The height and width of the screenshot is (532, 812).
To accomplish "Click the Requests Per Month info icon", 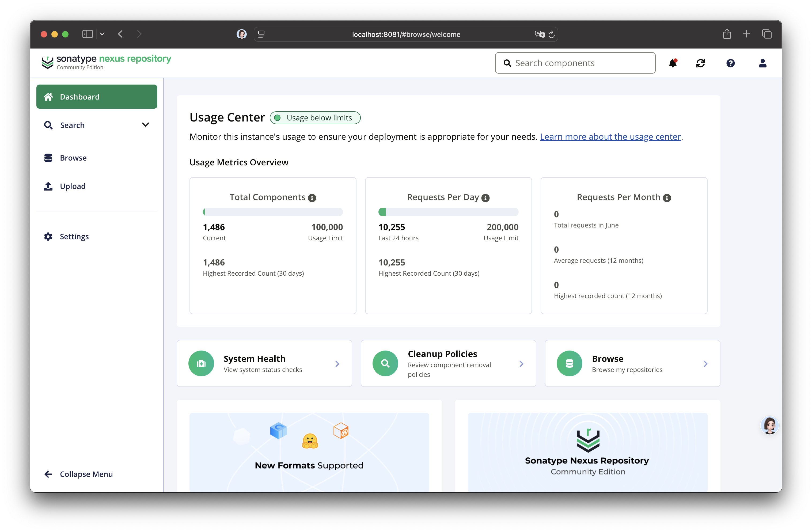I will pyautogui.click(x=667, y=198).
